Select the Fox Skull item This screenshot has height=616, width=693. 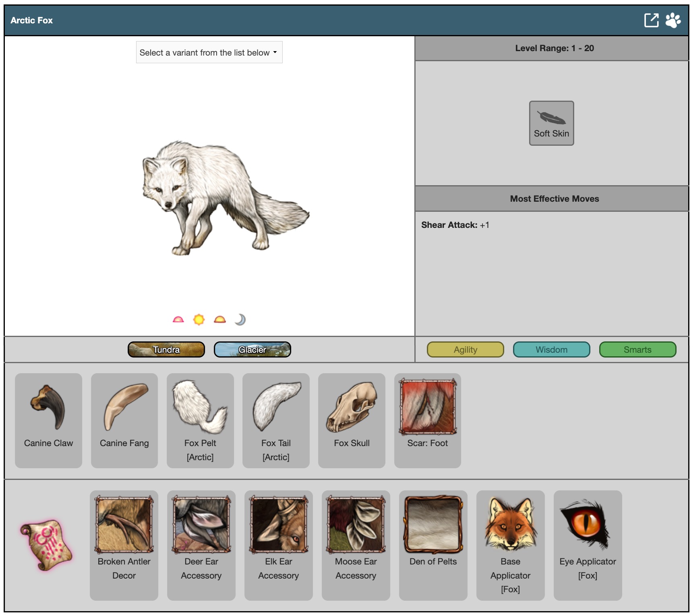(x=352, y=420)
